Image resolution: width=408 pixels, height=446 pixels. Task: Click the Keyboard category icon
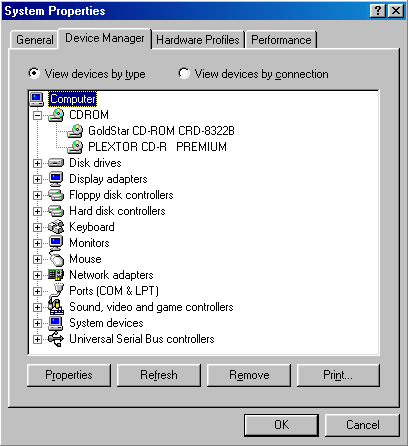point(56,227)
